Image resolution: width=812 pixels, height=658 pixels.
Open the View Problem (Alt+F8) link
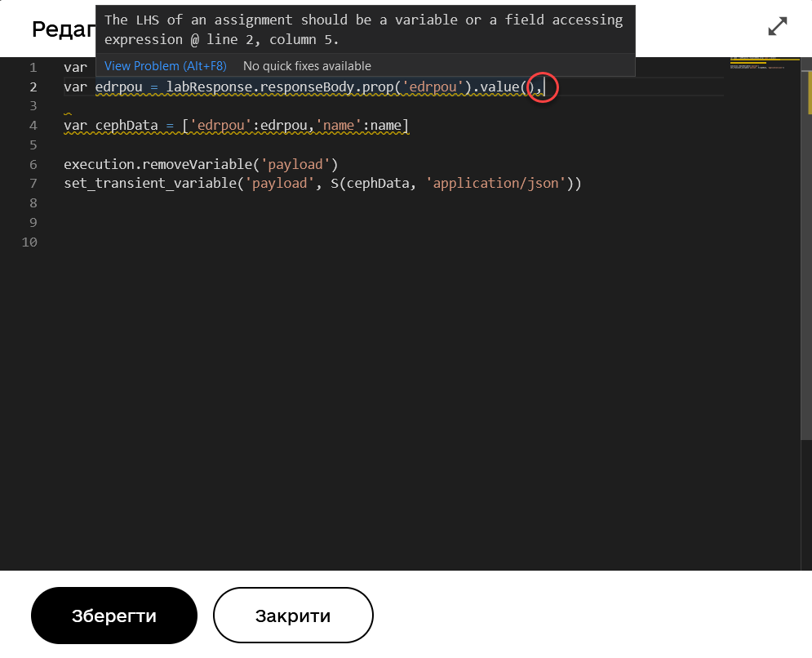pos(165,66)
